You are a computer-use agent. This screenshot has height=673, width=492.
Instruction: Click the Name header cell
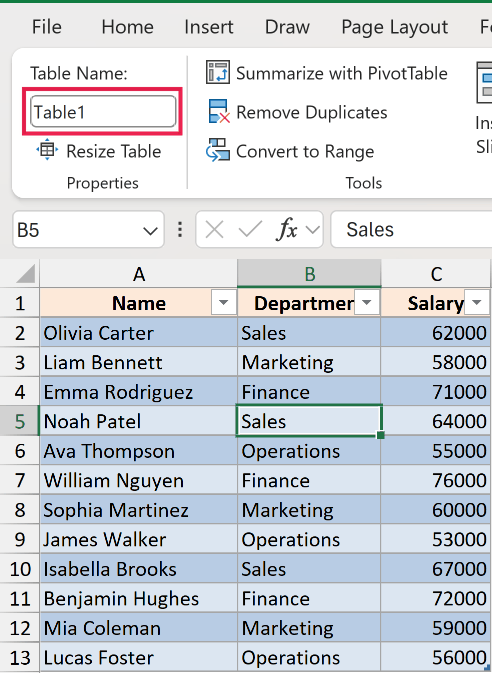(138, 303)
